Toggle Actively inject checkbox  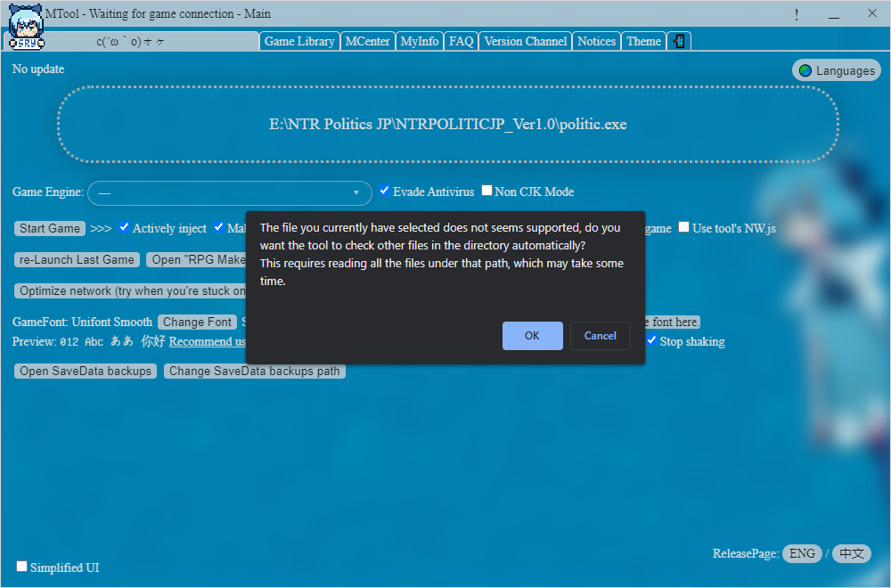[124, 226]
